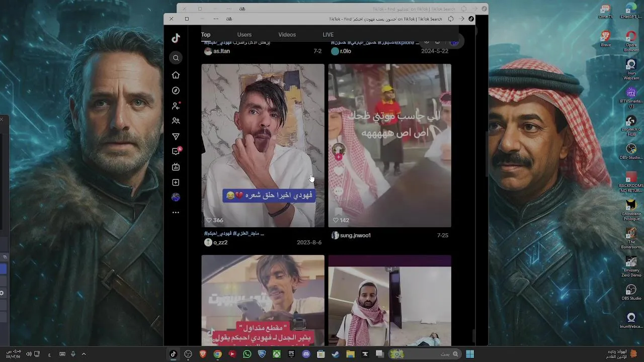Click the TikTok logo in sidebar
The image size is (644, 362).
[176, 38]
